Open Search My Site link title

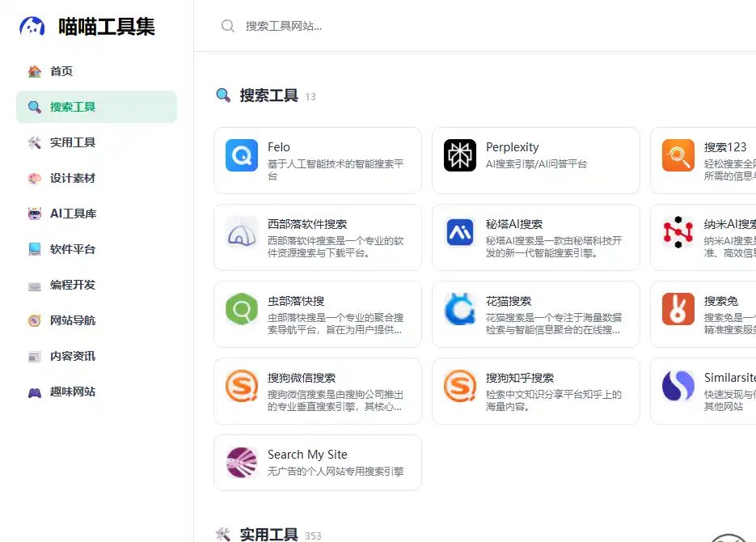[307, 455]
